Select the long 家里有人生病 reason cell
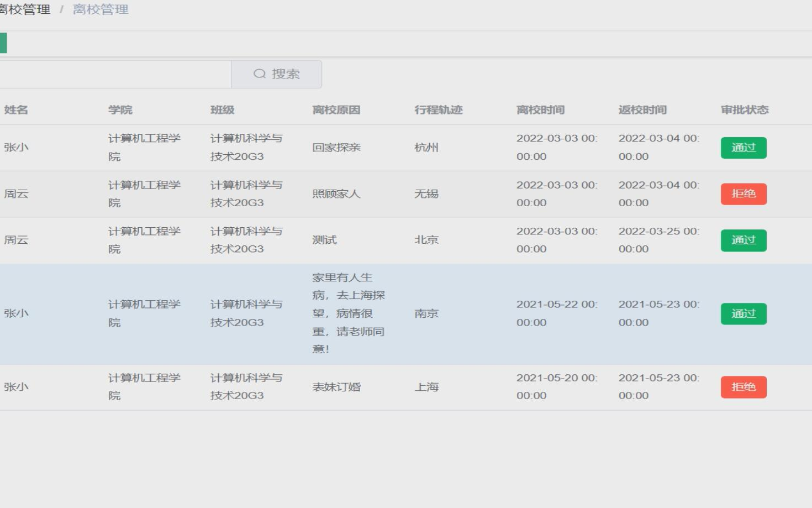The height and width of the screenshot is (508, 812). (x=349, y=313)
